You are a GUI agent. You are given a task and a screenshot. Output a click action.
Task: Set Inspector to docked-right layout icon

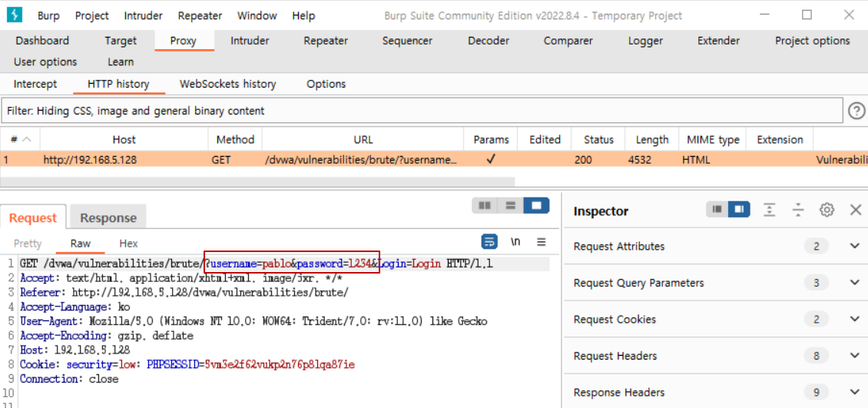point(739,209)
